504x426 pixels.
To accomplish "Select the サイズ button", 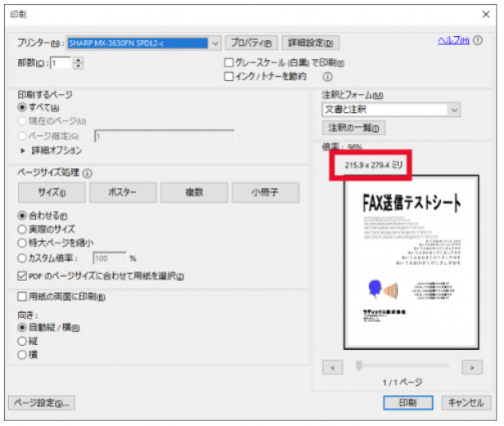I will tap(52, 193).
